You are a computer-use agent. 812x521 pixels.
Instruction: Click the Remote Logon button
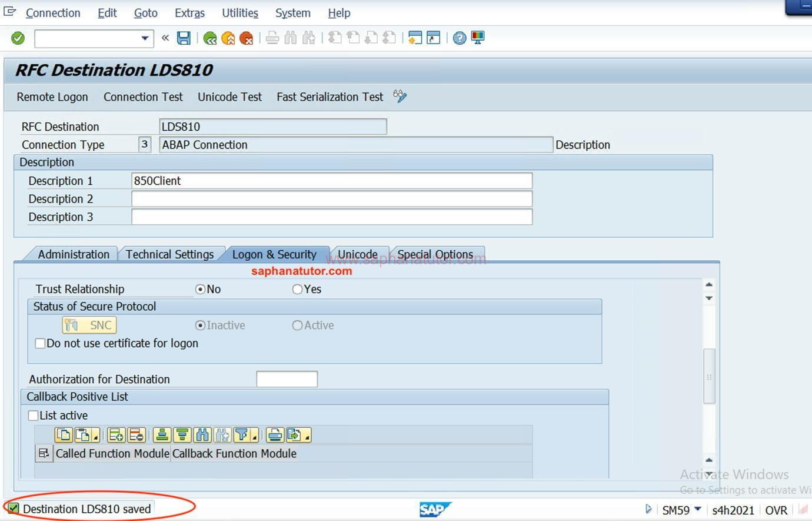(52, 97)
